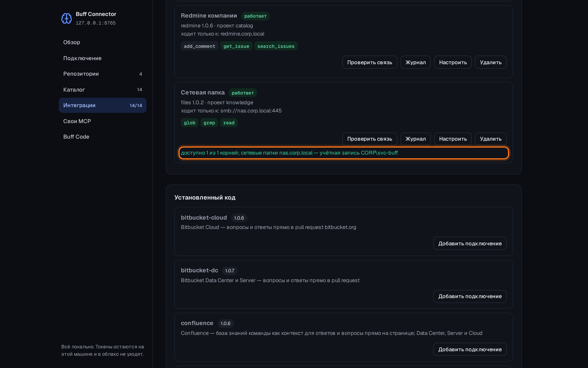
Task: Delete the Redmine компании integration
Action: coord(491,62)
